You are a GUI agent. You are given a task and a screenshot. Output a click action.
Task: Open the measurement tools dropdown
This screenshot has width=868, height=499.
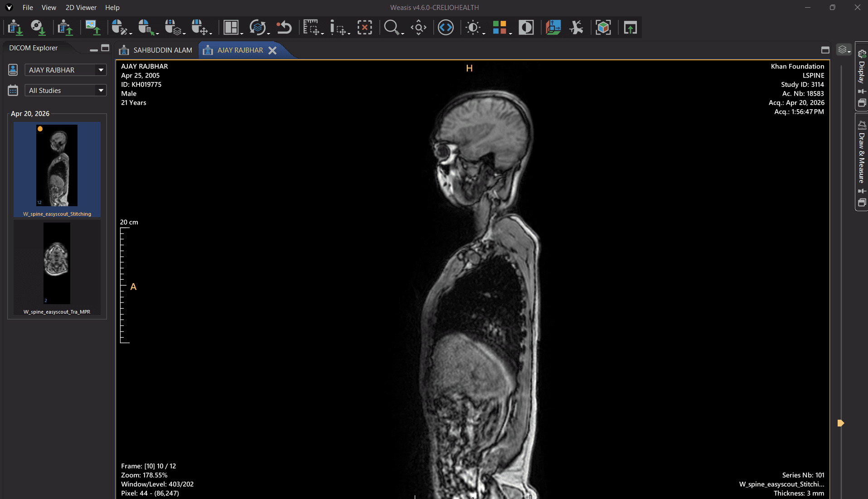pos(313,28)
